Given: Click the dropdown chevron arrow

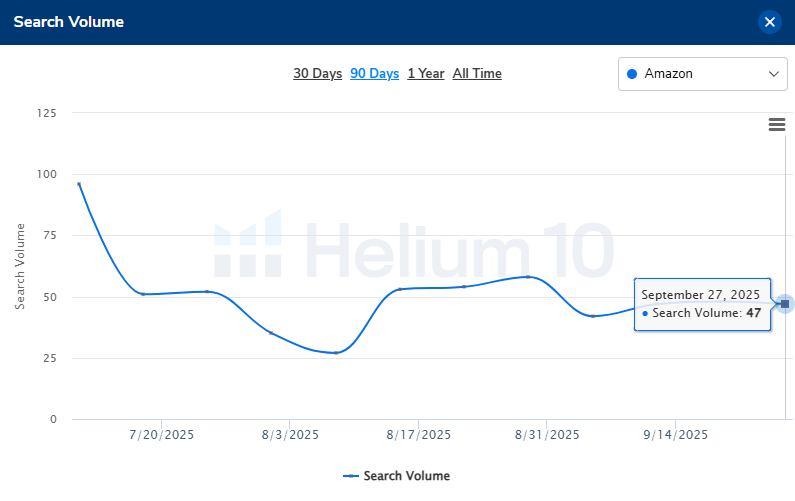Looking at the screenshot, I should click(773, 74).
